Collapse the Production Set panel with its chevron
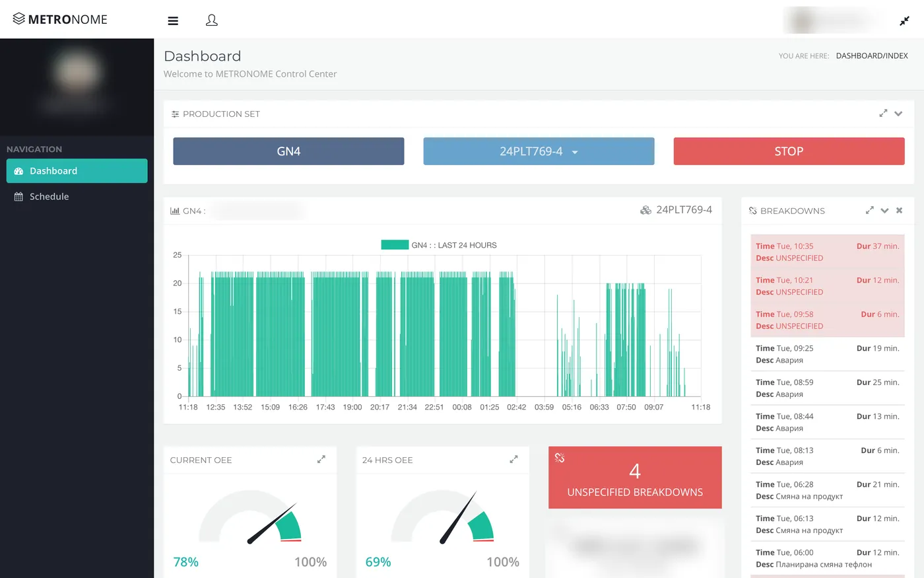 (x=898, y=114)
